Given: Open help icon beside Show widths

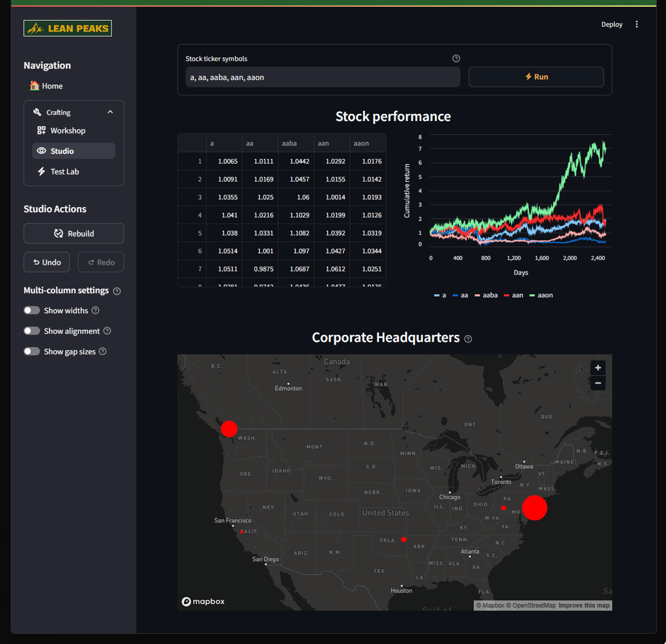Looking at the screenshot, I should [95, 310].
